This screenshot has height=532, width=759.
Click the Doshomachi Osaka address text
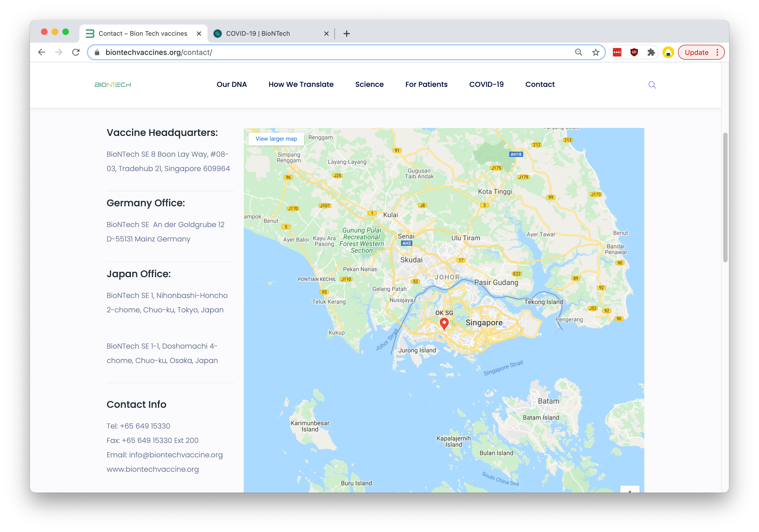coord(162,353)
